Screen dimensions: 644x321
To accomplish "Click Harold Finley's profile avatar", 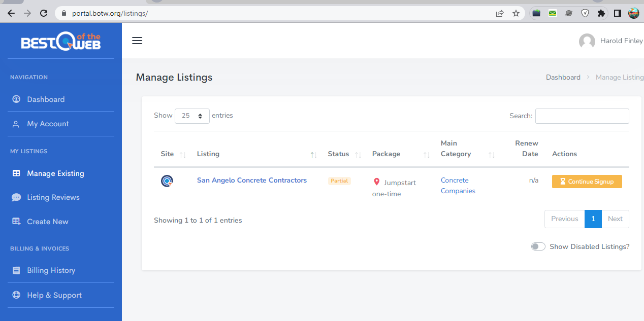I will click(587, 42).
